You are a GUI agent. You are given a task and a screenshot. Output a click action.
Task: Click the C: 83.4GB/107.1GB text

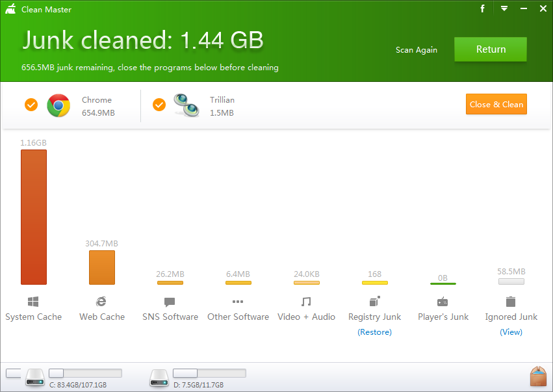pos(78,385)
